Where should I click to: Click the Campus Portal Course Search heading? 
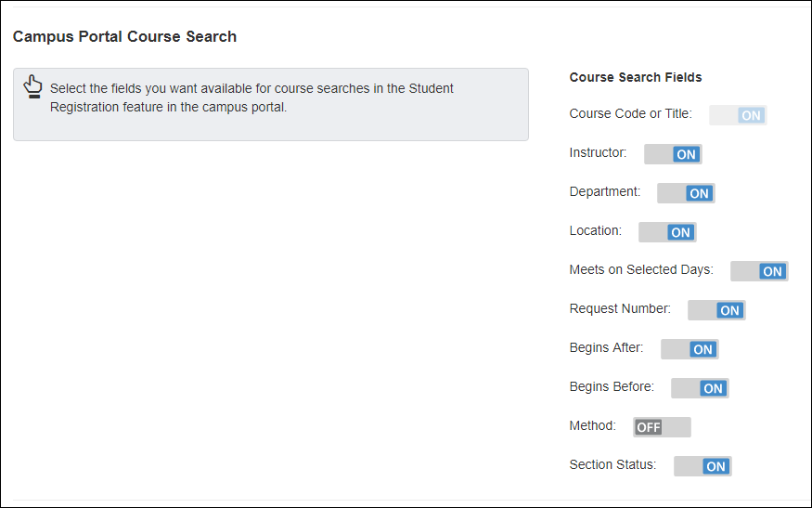[124, 37]
